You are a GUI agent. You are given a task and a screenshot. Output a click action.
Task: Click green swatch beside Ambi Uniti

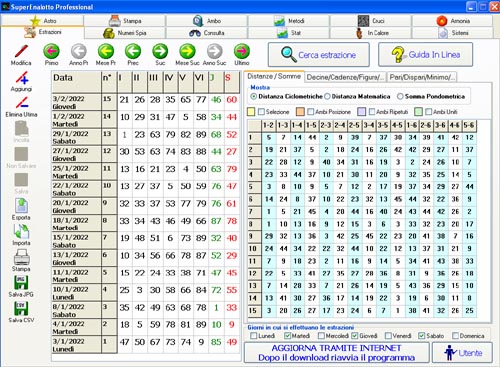418,112
